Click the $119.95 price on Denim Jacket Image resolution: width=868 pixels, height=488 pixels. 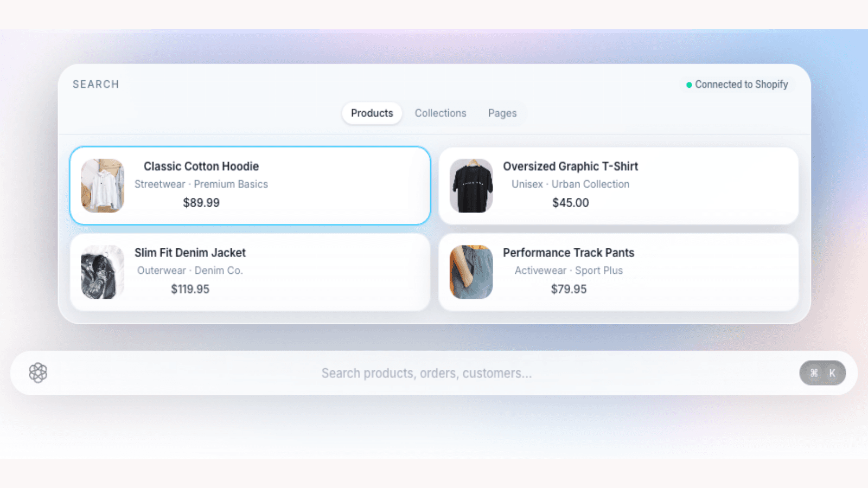click(x=190, y=289)
